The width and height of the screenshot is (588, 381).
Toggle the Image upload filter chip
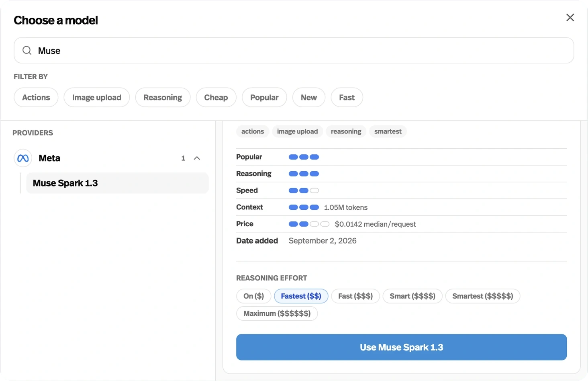97,97
